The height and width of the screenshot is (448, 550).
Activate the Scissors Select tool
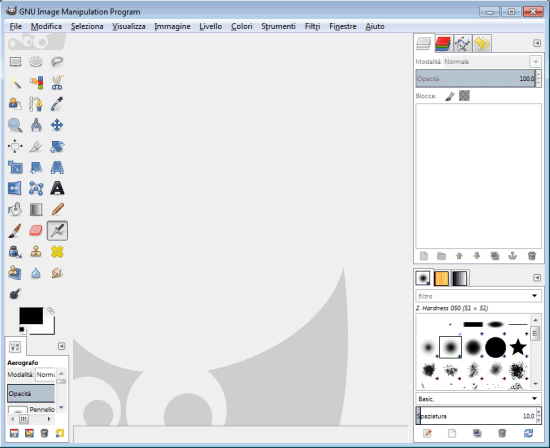(x=57, y=83)
